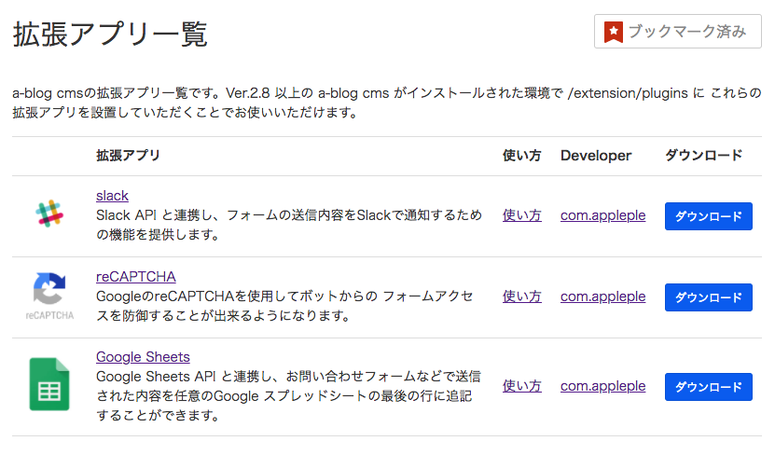Image resolution: width=775 pixels, height=455 pixels.
Task: Click the Slack logo icon
Action: coord(49,215)
